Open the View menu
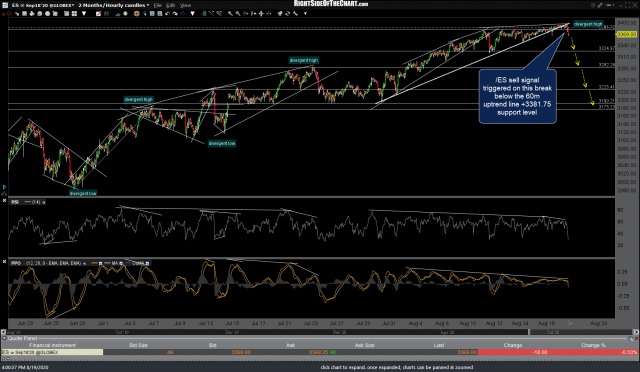 [x=185, y=5]
